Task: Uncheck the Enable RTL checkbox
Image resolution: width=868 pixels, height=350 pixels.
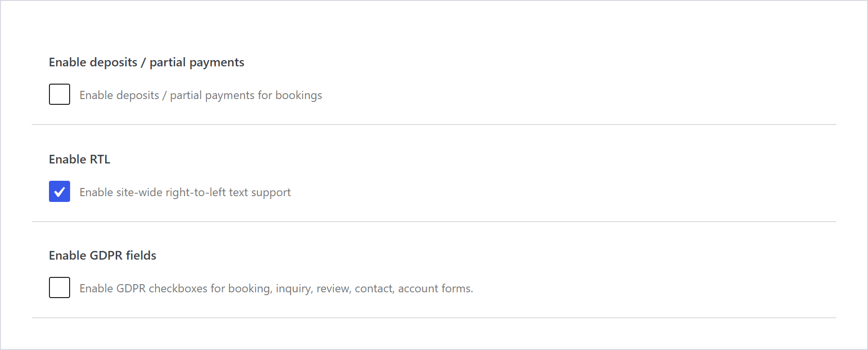Action: pos(60,191)
